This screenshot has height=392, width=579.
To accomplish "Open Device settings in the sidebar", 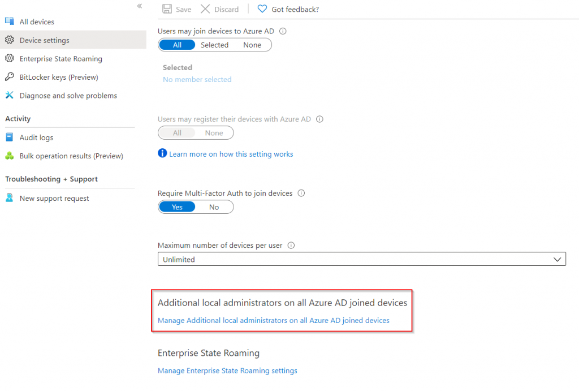I will [73, 40].
